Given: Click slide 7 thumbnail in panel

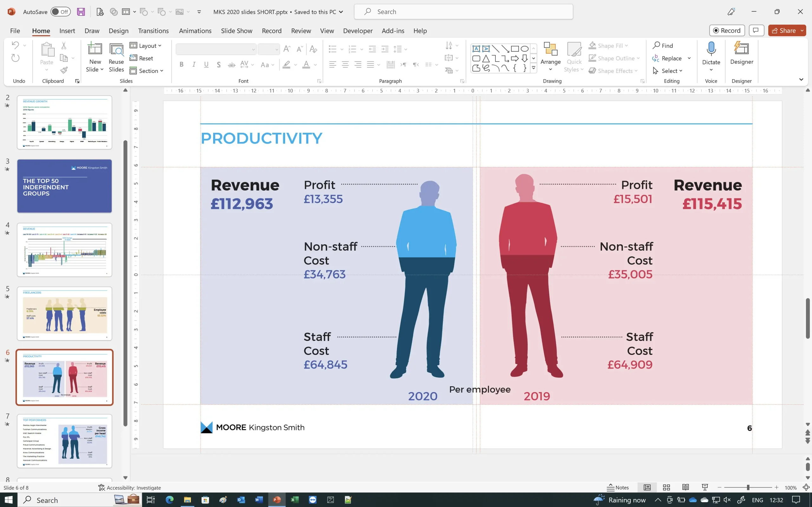Looking at the screenshot, I should 64,440.
